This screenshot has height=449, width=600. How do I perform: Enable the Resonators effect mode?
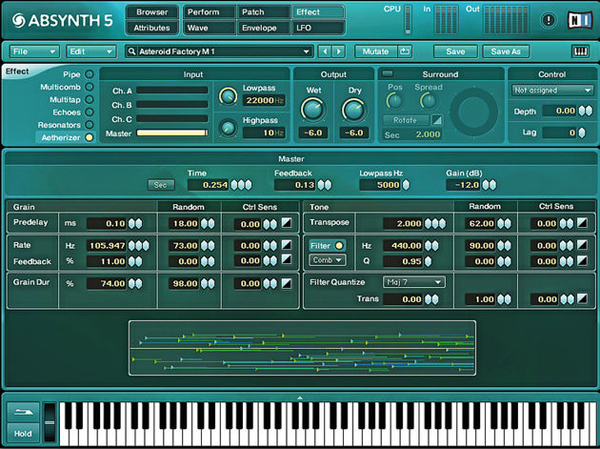(89, 124)
